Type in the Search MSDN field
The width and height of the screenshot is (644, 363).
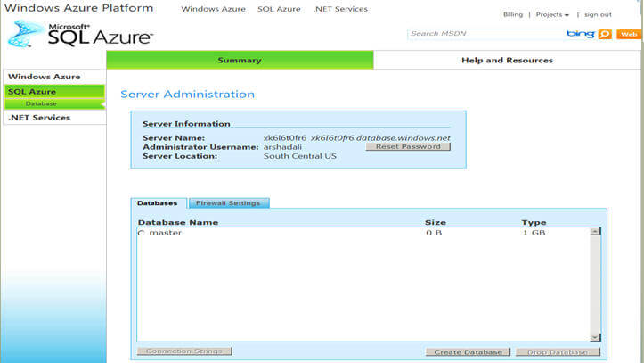[x=485, y=34]
